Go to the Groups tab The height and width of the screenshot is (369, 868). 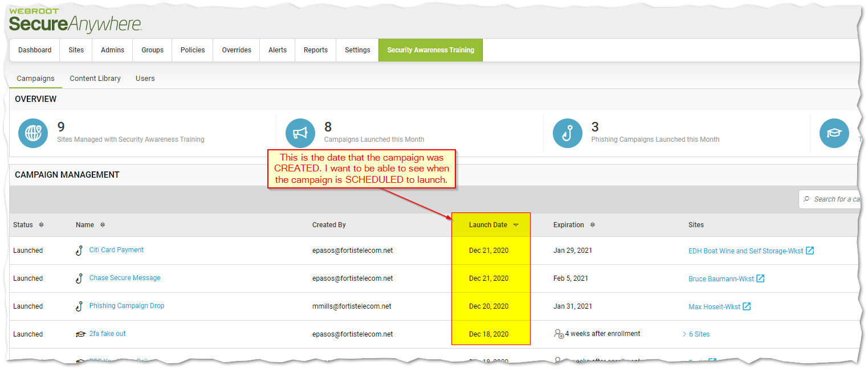point(152,50)
